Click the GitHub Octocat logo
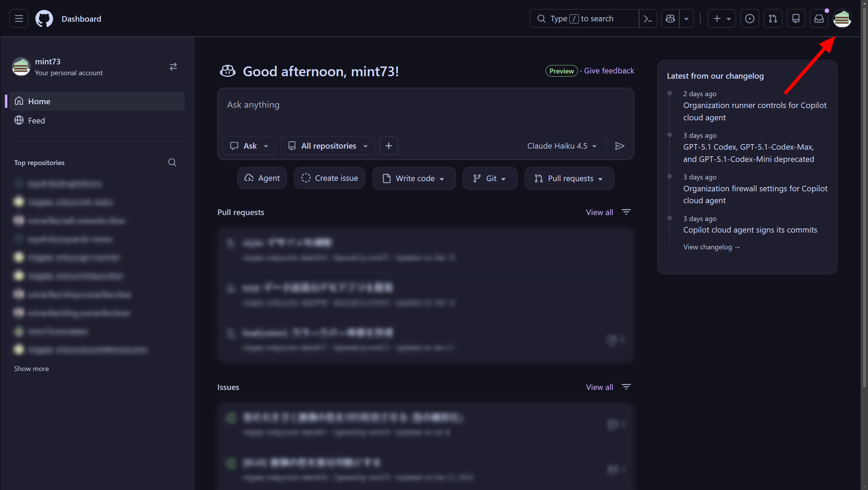This screenshot has width=868, height=490. click(44, 19)
